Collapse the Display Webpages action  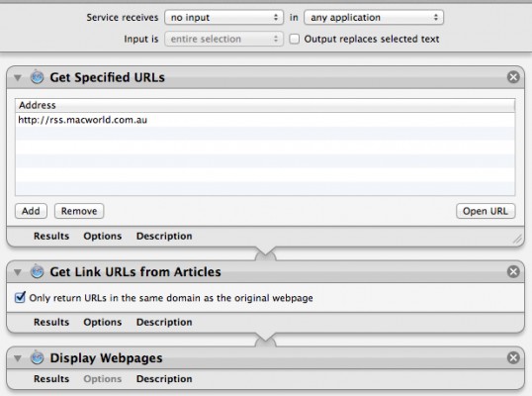coord(18,358)
